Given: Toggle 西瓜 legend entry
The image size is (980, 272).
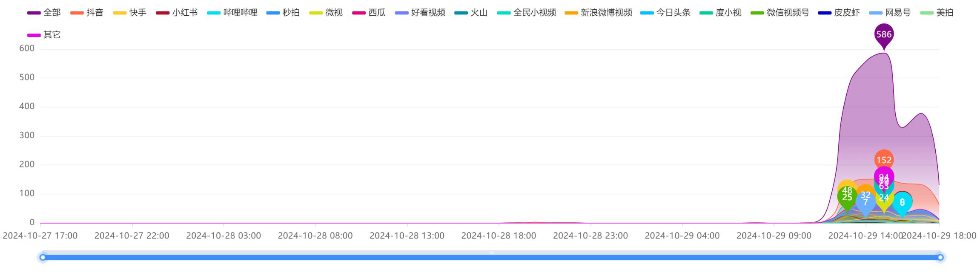Looking at the screenshot, I should pos(369,13).
